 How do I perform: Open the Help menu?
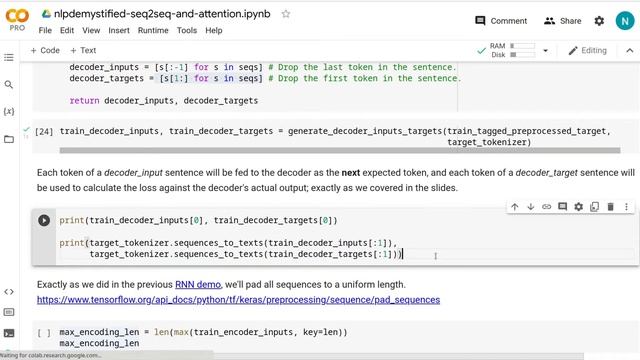point(213,30)
